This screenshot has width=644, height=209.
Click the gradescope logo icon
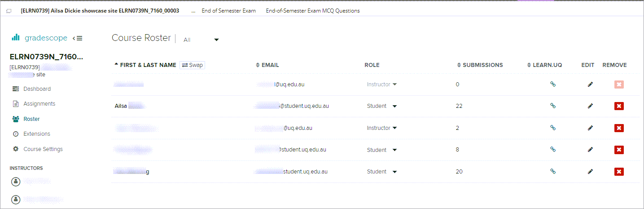pyautogui.click(x=16, y=38)
